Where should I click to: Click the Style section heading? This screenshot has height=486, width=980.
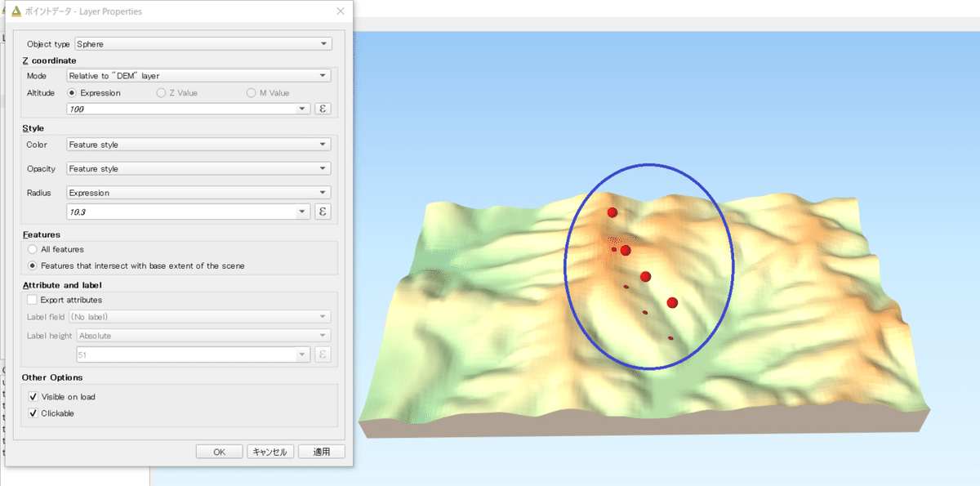click(x=33, y=128)
